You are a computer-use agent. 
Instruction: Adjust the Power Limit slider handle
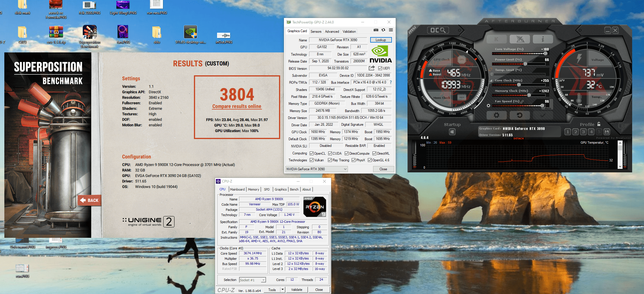point(525,64)
